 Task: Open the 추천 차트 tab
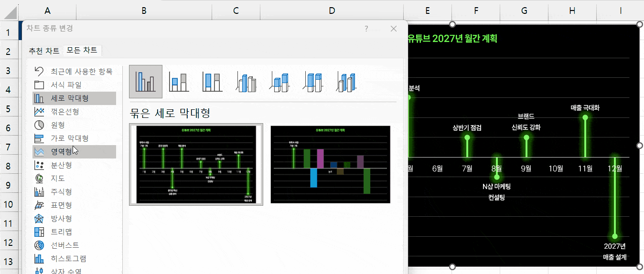[x=44, y=50]
